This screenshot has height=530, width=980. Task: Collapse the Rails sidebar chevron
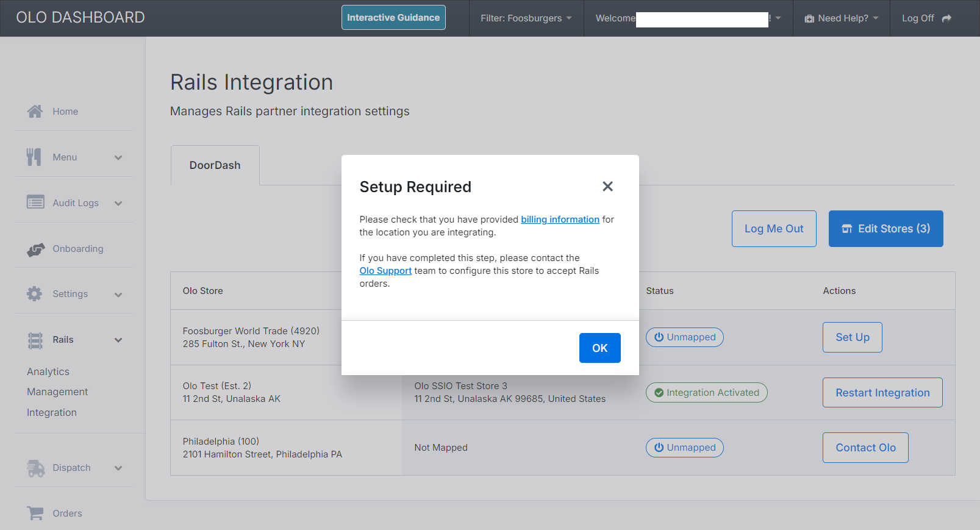point(118,340)
